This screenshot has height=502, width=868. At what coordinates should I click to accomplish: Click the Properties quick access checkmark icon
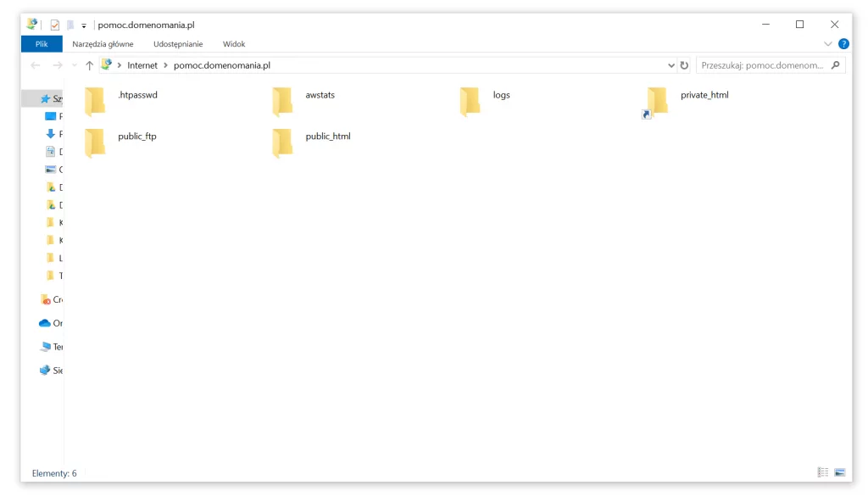[55, 25]
